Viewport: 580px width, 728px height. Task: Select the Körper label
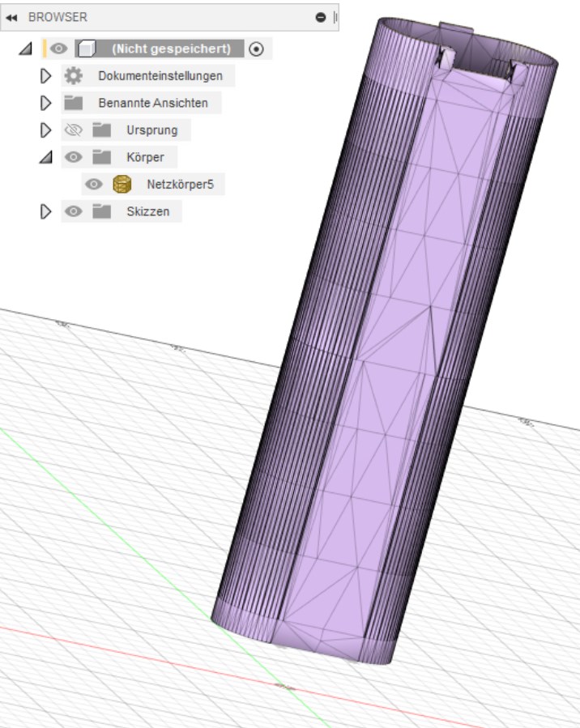[x=145, y=157]
